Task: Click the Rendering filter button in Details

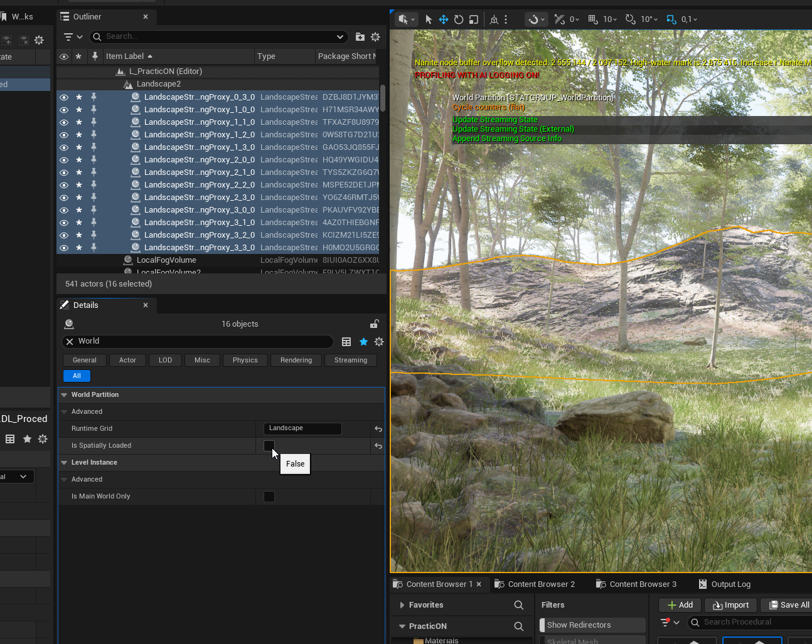Action: point(296,361)
